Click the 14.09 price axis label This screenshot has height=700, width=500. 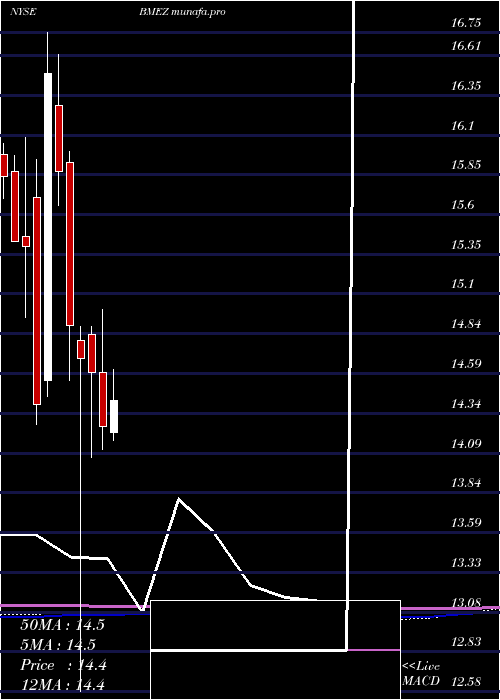pyautogui.click(x=466, y=444)
